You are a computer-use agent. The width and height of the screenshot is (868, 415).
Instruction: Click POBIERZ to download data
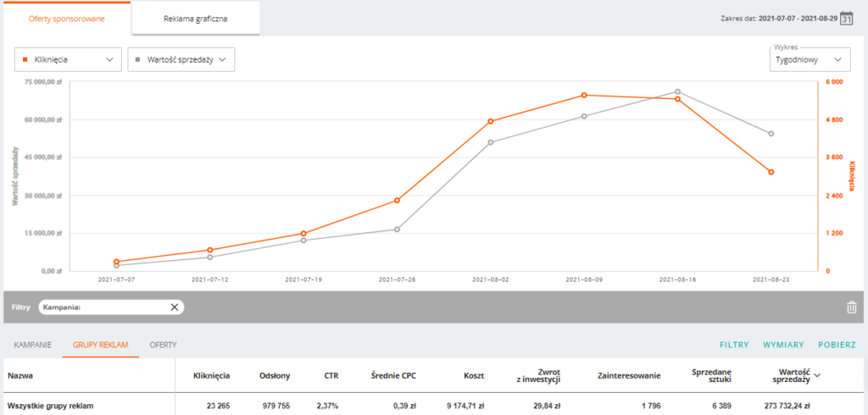(x=837, y=345)
